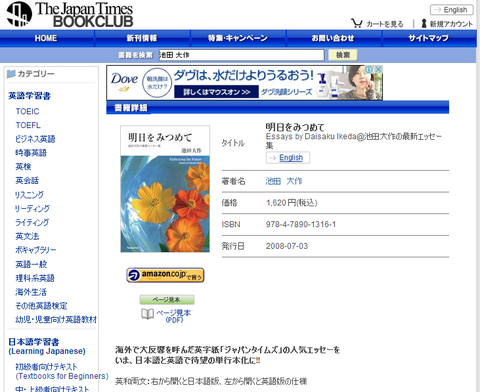The image size is (480, 392).
Task: Open the HOME menu tab
Action: coord(46,38)
